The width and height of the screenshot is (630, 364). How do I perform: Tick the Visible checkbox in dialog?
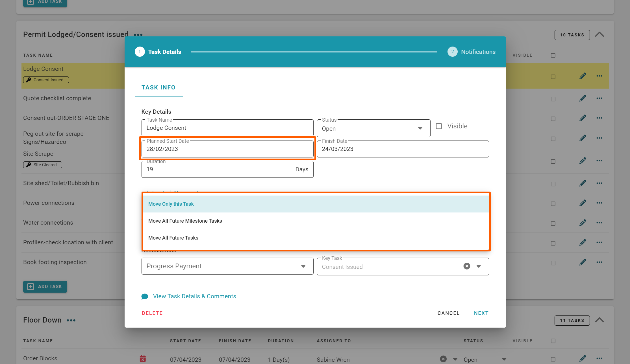click(439, 126)
